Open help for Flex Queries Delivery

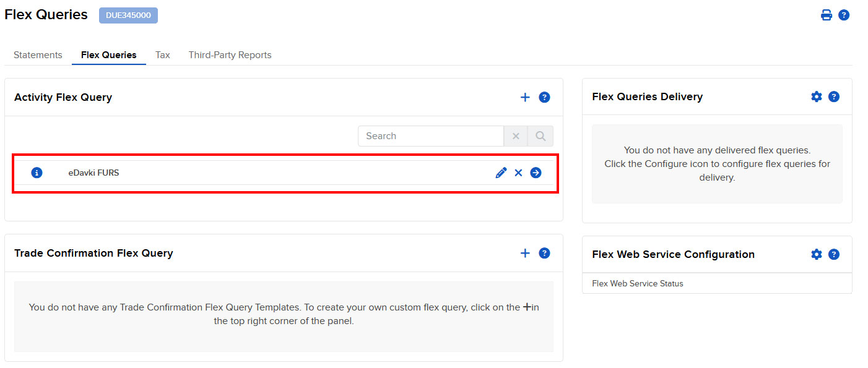coord(834,96)
